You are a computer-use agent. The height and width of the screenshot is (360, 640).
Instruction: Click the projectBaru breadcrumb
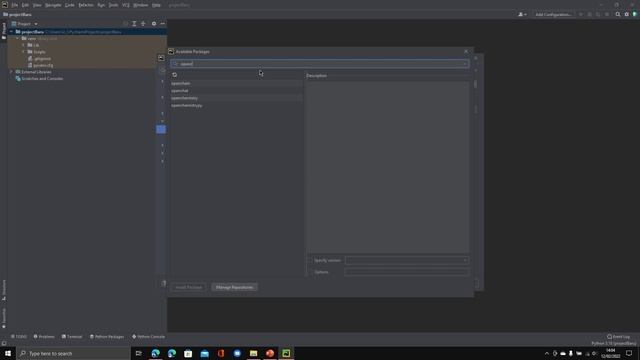18,14
